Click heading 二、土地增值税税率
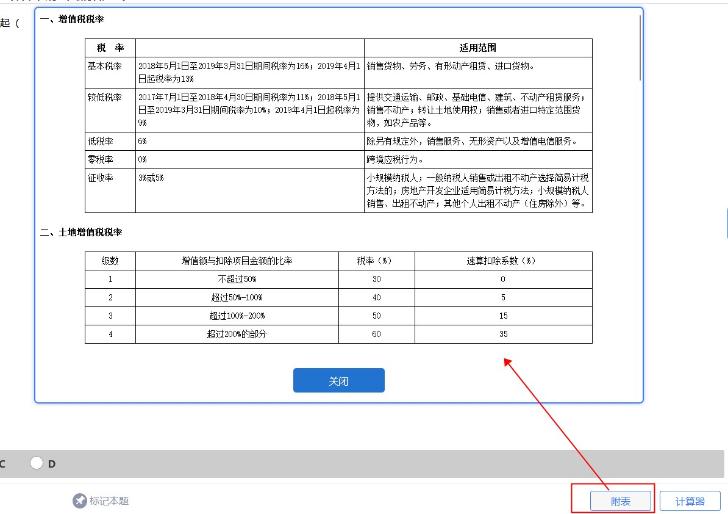 (x=81, y=232)
